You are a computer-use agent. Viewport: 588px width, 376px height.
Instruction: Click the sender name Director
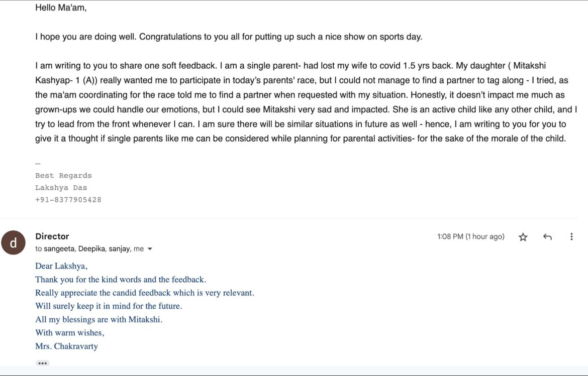52,236
